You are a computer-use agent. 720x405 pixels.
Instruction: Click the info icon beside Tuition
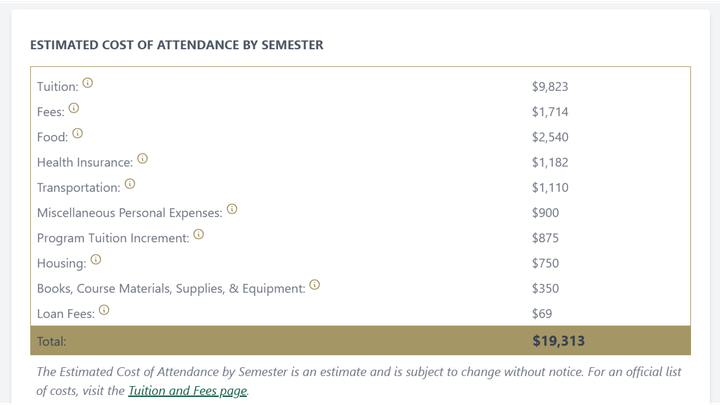point(88,83)
